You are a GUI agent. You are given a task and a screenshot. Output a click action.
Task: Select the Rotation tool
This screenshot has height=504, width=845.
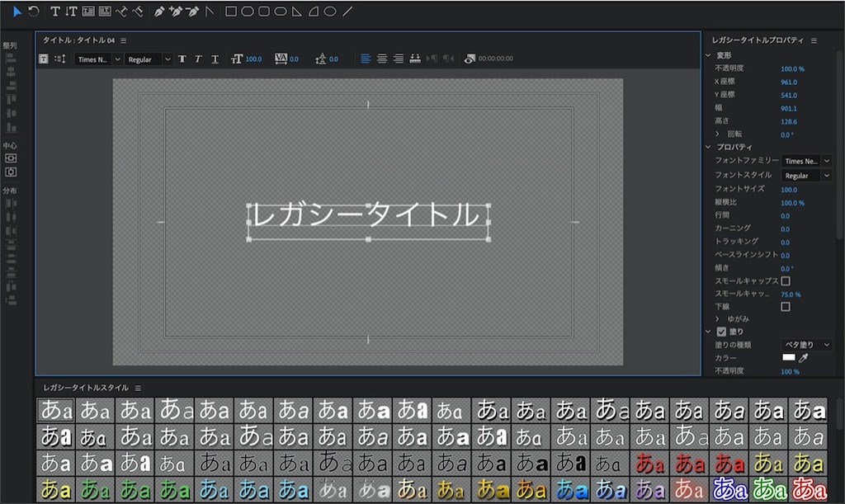[x=33, y=12]
